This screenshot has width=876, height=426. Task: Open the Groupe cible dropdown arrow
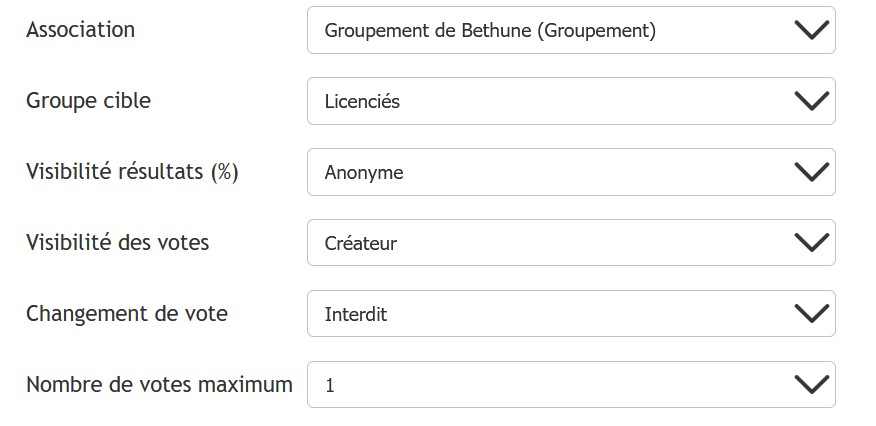[x=812, y=101]
